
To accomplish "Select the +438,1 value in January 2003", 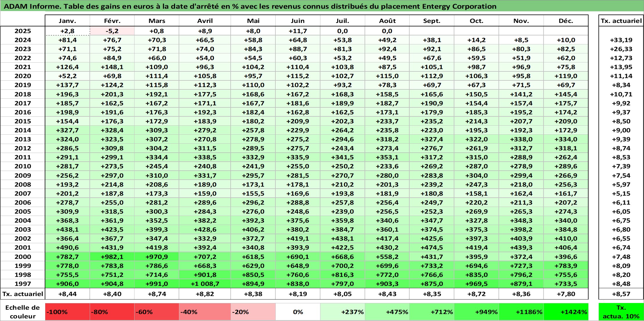I will click(67, 230).
